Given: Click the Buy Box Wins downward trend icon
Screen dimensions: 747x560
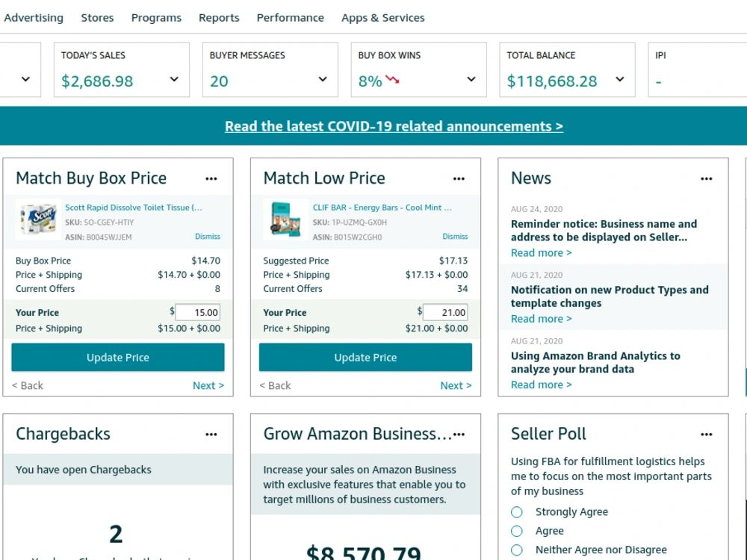Looking at the screenshot, I should tap(393, 80).
